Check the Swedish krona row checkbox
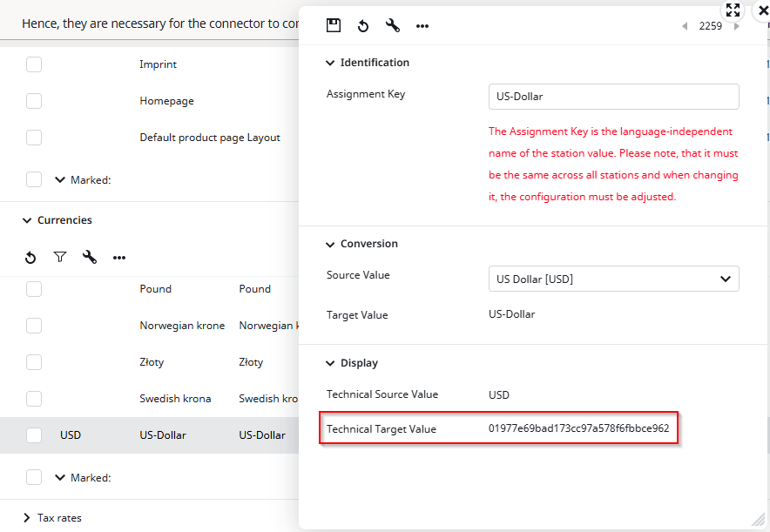The image size is (770, 532). tap(34, 399)
